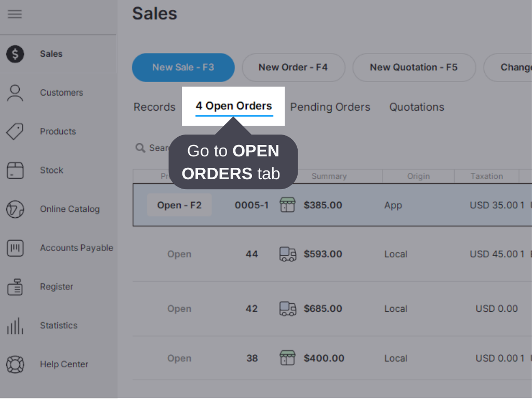Viewport: 532px width, 399px height.
Task: Open the Pending Orders tab
Action: tap(330, 107)
